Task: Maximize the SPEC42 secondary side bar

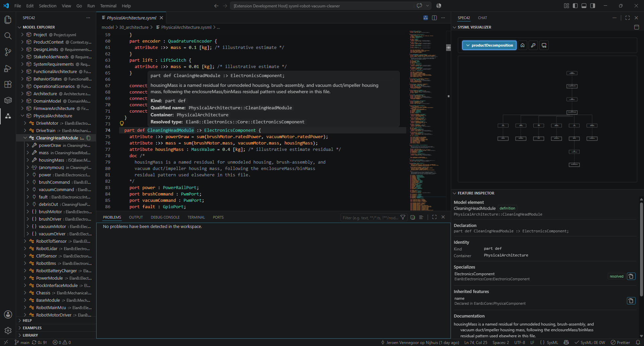Action: pyautogui.click(x=628, y=18)
